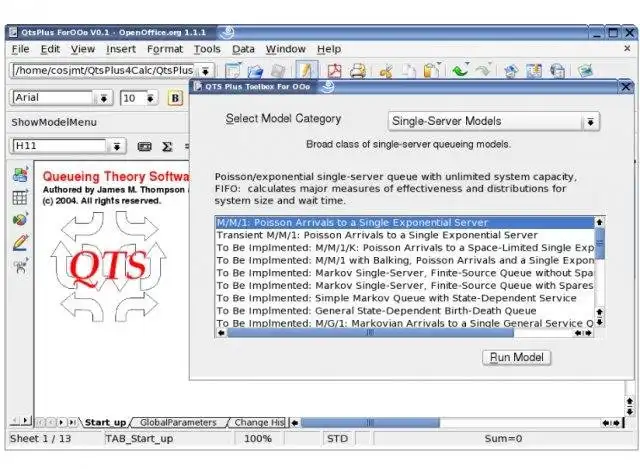Expand the H11 Name Box dropdown
Image resolution: width=640 pixels, height=469 pixels.
[x=117, y=146]
